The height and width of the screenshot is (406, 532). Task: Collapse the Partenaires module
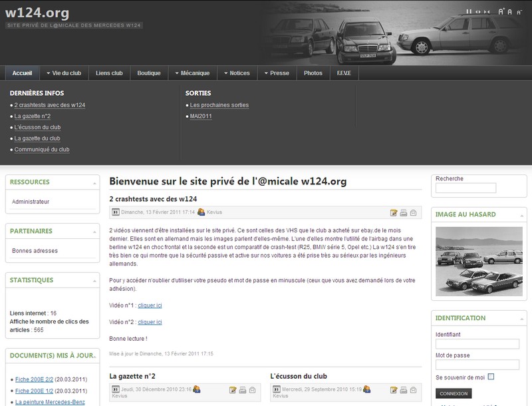coord(94,232)
